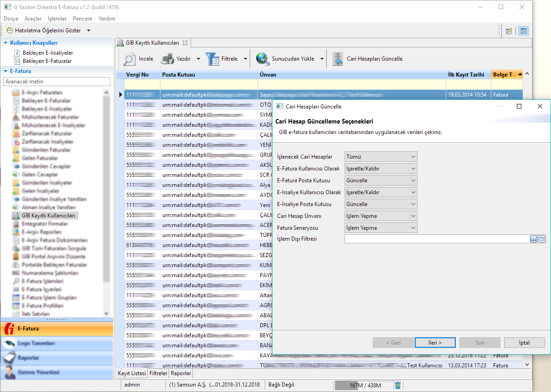Viewport: 551px width, 392px height.
Task: Switch to the Filtreler tab
Action: click(x=158, y=373)
